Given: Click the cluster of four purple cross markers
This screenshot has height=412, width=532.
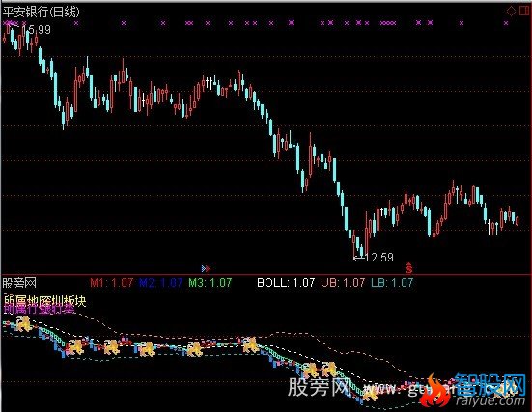Looking at the screenshot, I should (388, 23).
